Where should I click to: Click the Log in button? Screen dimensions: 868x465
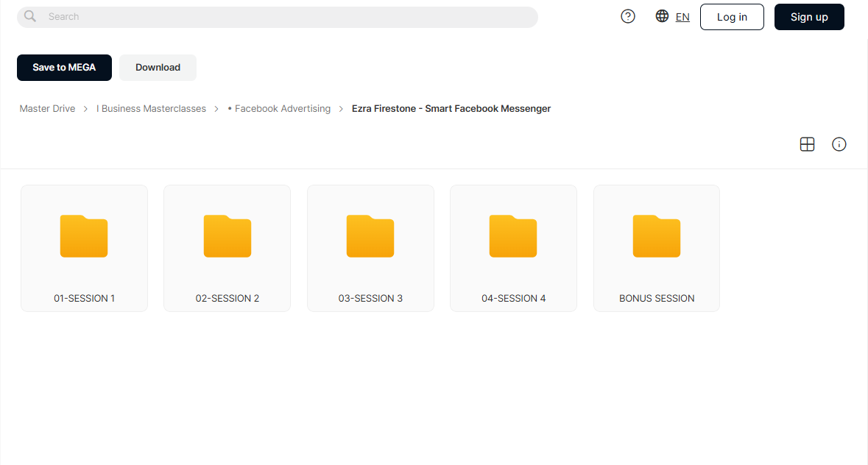point(732,17)
